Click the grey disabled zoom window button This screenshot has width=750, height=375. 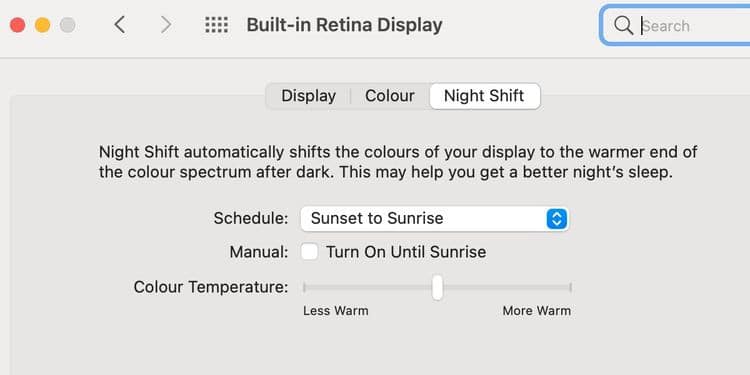(x=67, y=25)
